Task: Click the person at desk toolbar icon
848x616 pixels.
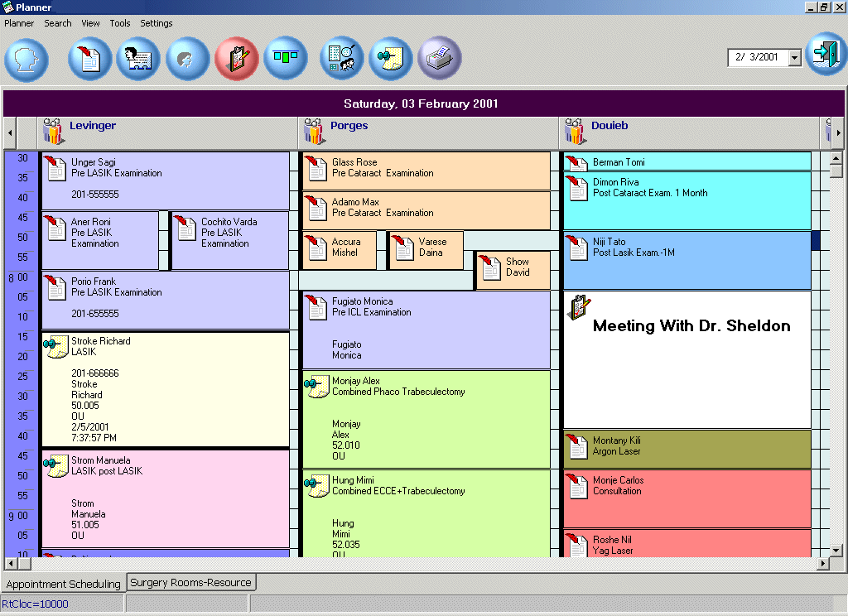Action: (x=138, y=59)
